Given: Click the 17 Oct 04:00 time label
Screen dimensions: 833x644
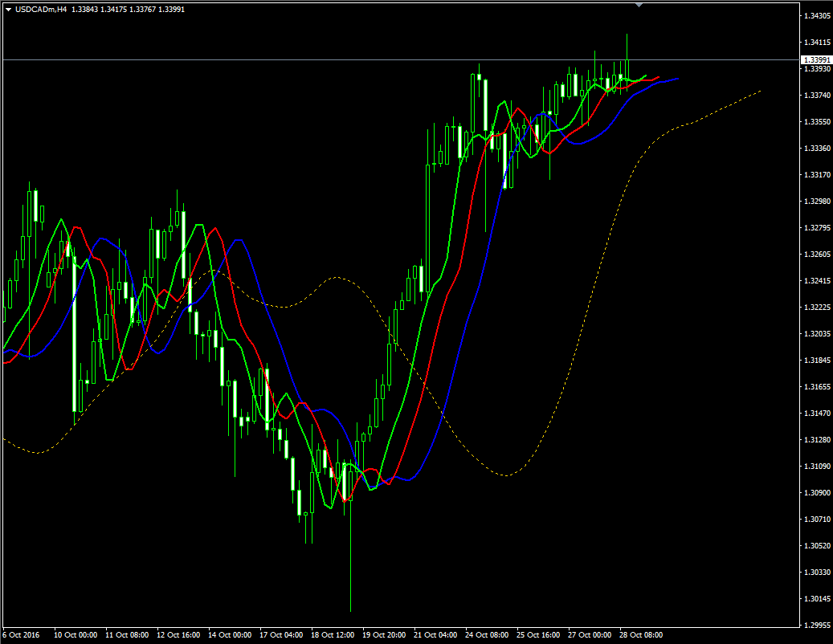Looking at the screenshot, I should pos(281,635).
